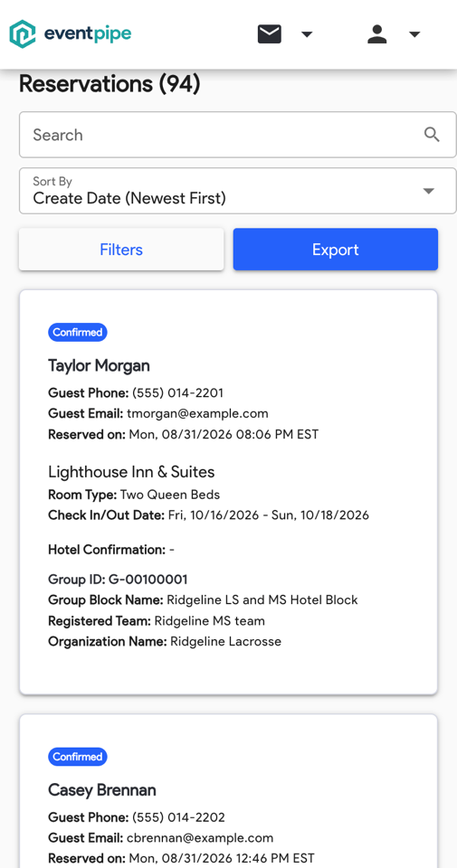Focus the Search reservations field
This screenshot has height=868, width=457.
tap(238, 135)
